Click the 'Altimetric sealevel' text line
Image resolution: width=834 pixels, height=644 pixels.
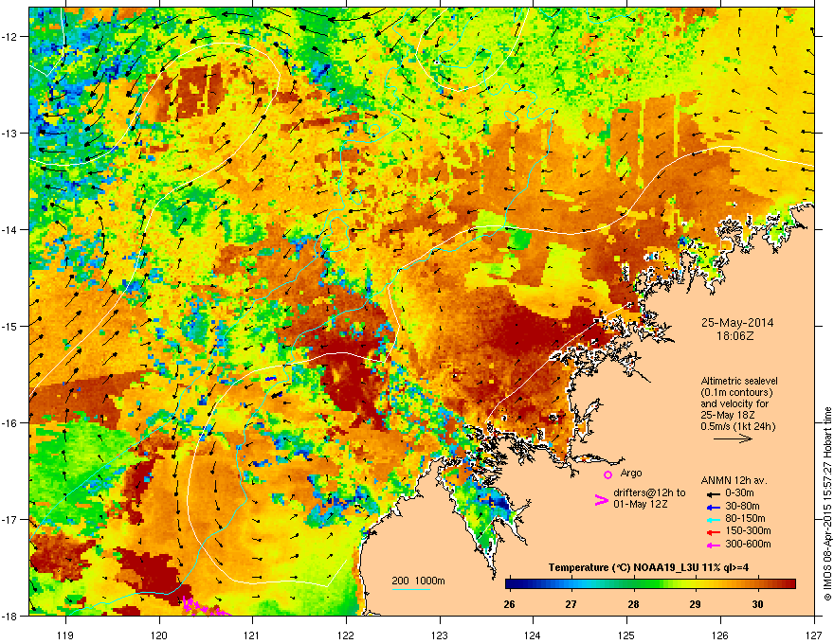pyautogui.click(x=739, y=381)
